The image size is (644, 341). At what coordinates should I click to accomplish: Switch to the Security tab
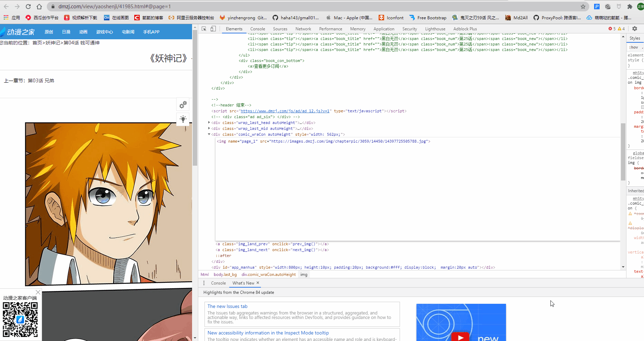pyautogui.click(x=410, y=29)
